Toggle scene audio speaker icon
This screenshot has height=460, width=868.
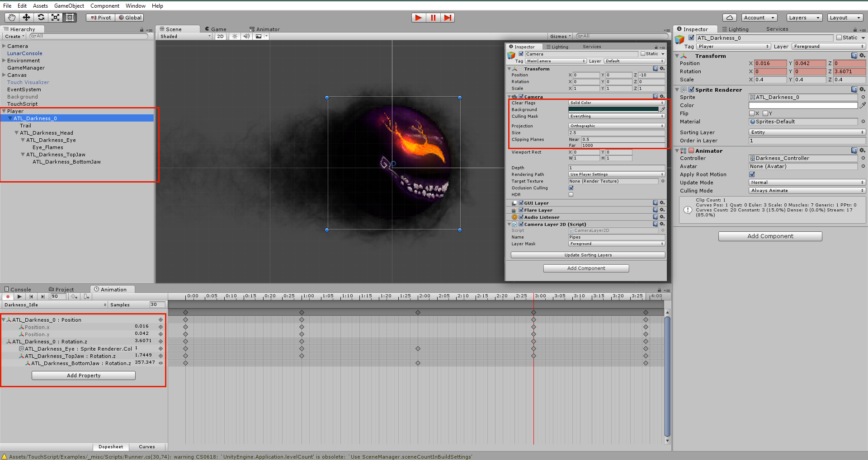(x=246, y=37)
